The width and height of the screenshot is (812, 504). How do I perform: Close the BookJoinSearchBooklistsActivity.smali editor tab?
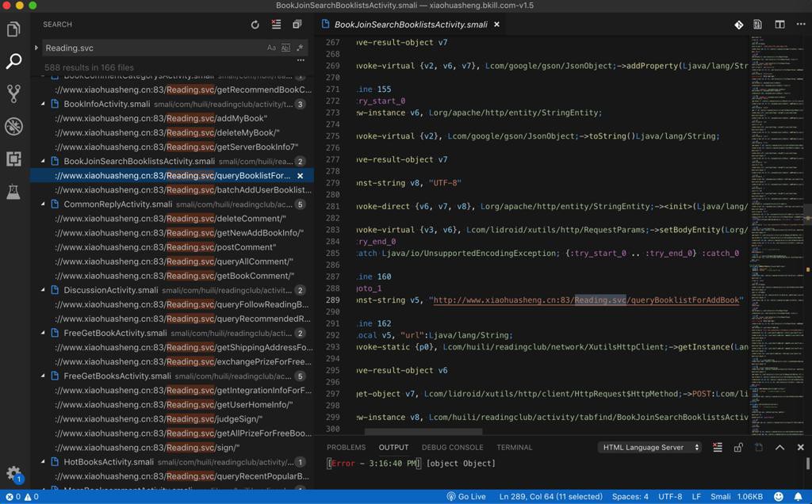pyautogui.click(x=496, y=25)
